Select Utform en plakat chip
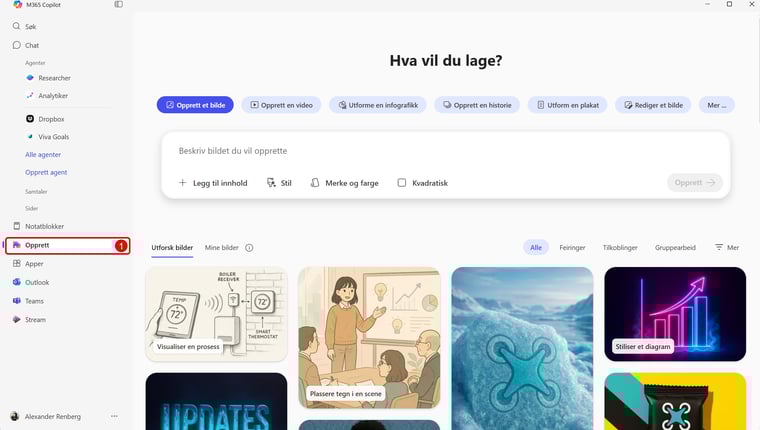Screen dimensions: 760x430 pos(568,105)
